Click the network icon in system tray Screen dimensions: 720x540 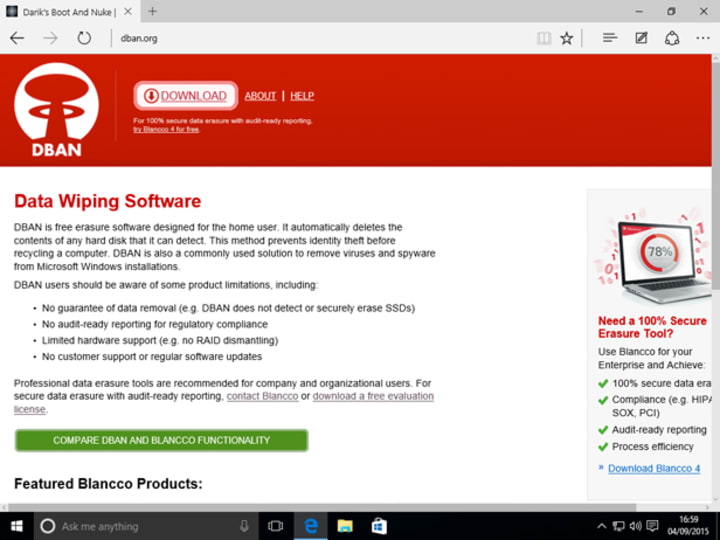pos(619,526)
